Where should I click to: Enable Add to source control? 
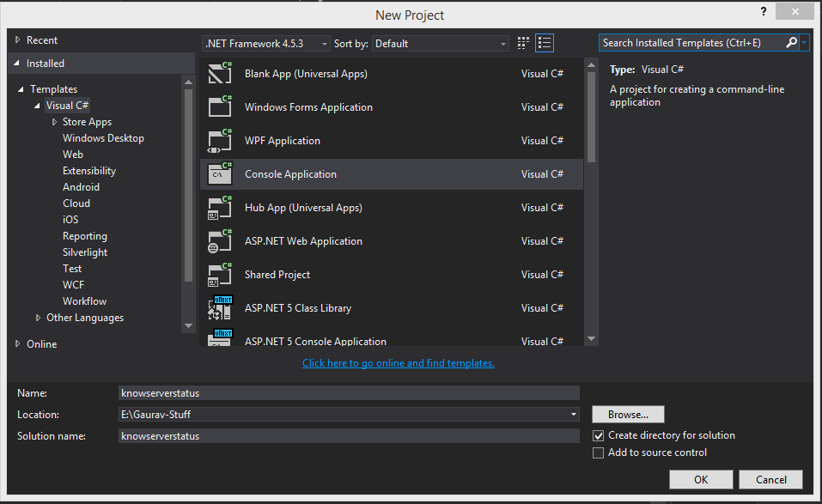599,453
